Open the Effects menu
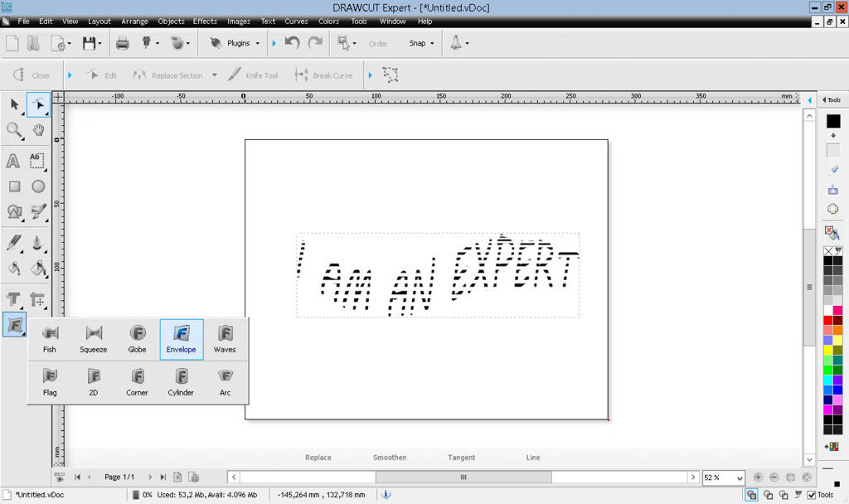The image size is (849, 504). [205, 21]
